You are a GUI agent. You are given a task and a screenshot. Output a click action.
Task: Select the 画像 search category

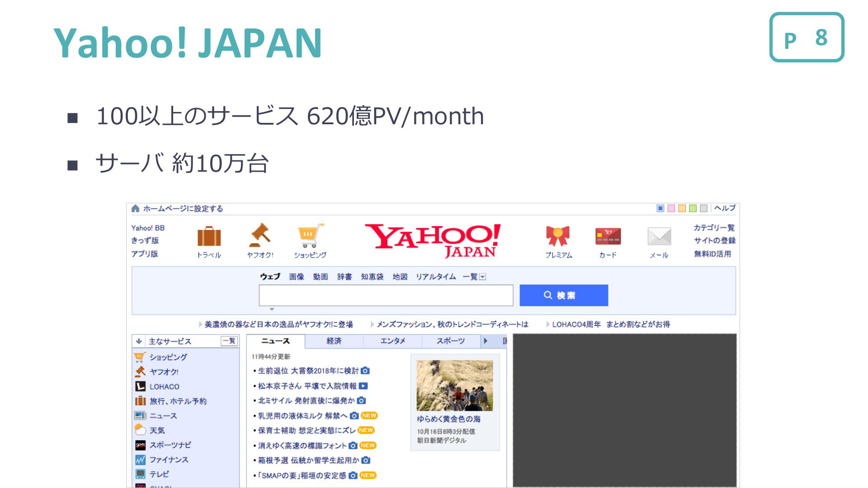297,277
